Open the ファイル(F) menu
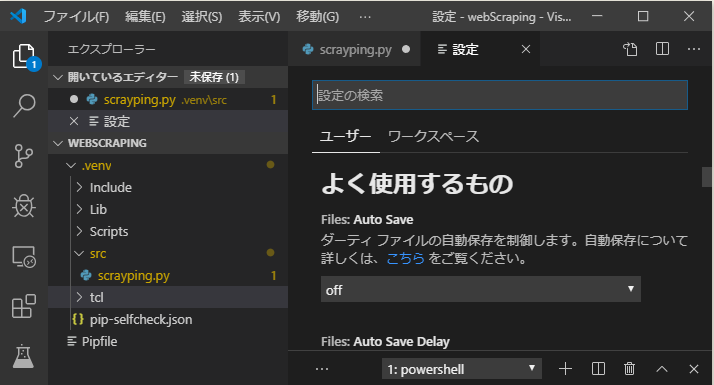Viewport: 714px width, 385px height. point(76,17)
